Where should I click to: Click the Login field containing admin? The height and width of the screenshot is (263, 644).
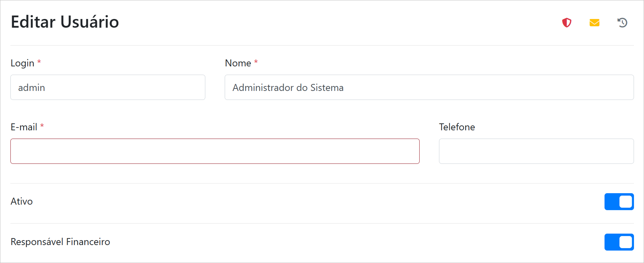(108, 87)
